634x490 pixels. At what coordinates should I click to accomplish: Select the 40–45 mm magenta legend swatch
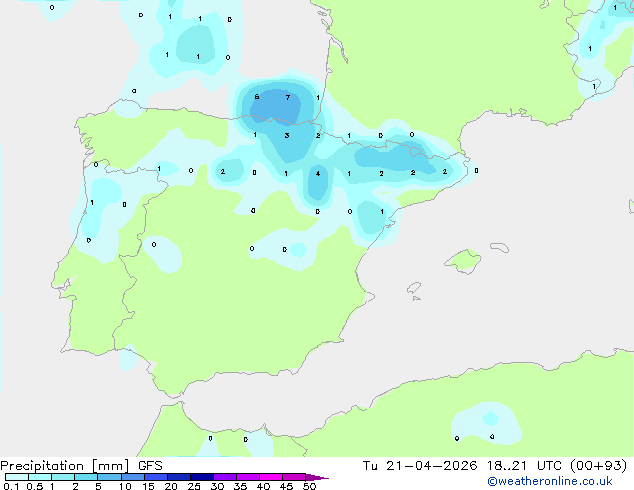[x=271, y=477]
